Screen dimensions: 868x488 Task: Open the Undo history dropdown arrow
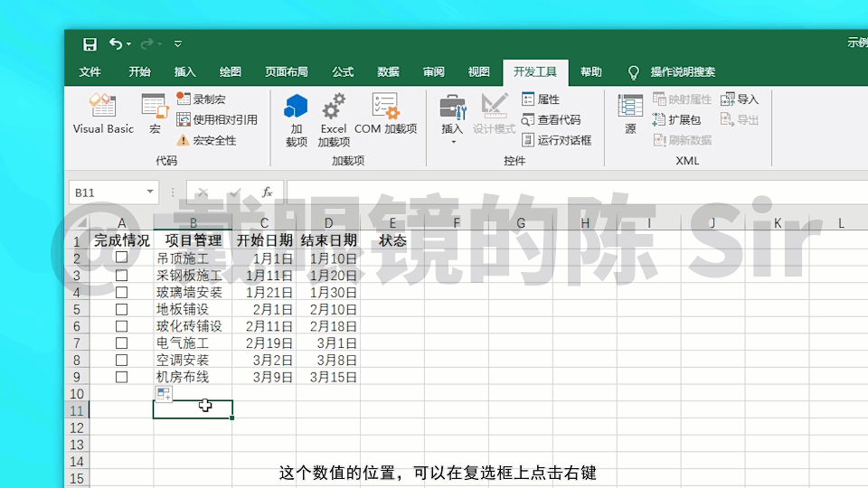(129, 44)
